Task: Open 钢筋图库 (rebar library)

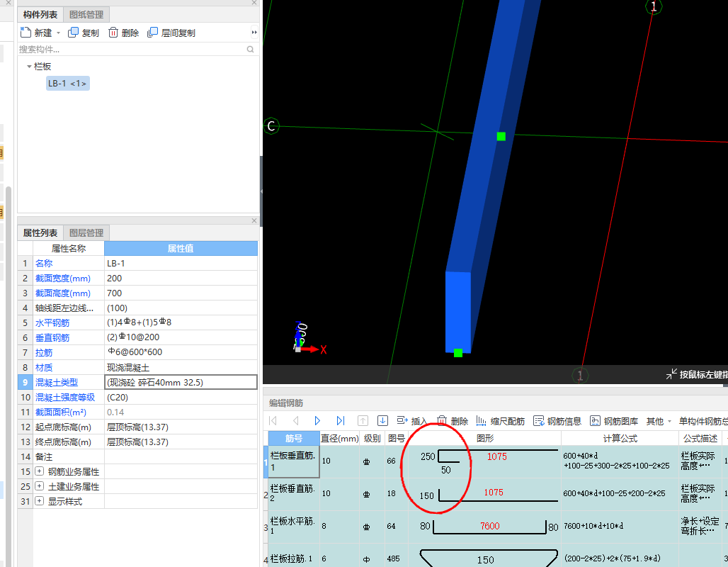Action: pyautogui.click(x=614, y=421)
